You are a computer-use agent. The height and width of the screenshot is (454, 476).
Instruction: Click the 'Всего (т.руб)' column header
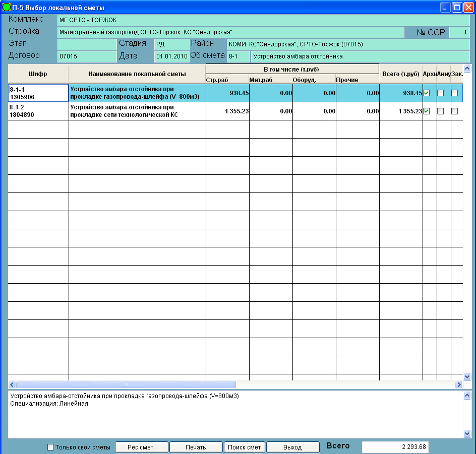click(x=400, y=74)
